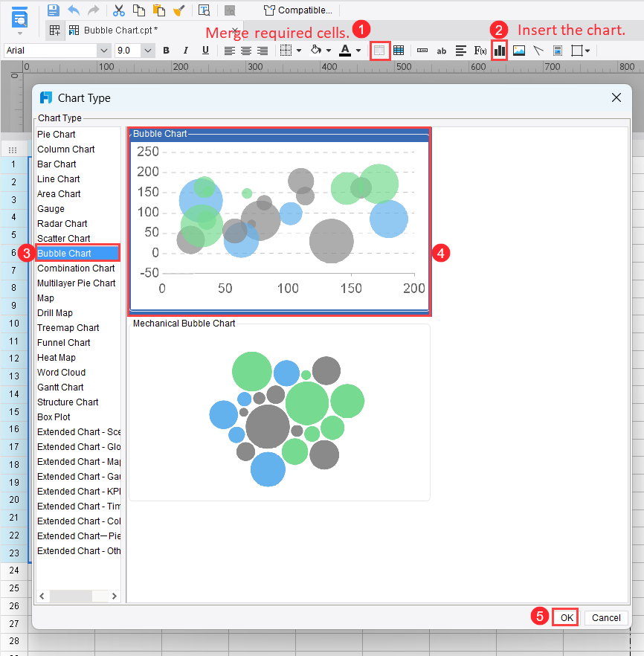
Task: Click the Unmerge Cells grid icon
Action: [x=399, y=51]
